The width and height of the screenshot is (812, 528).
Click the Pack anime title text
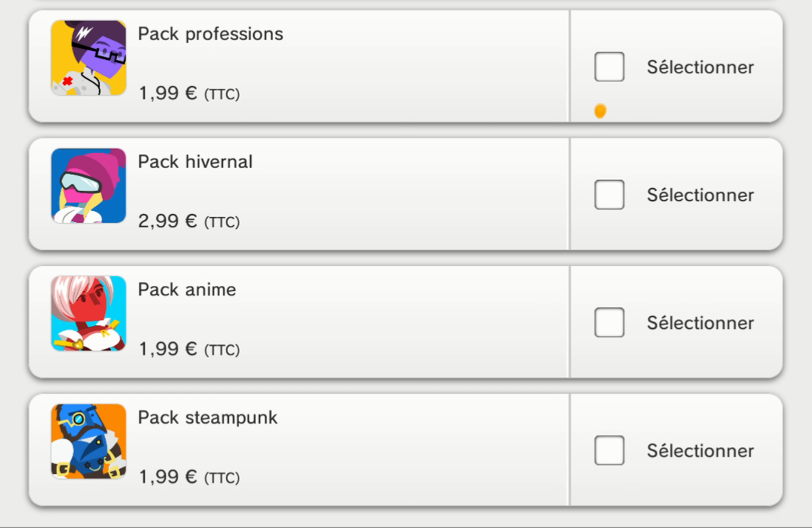pos(187,290)
